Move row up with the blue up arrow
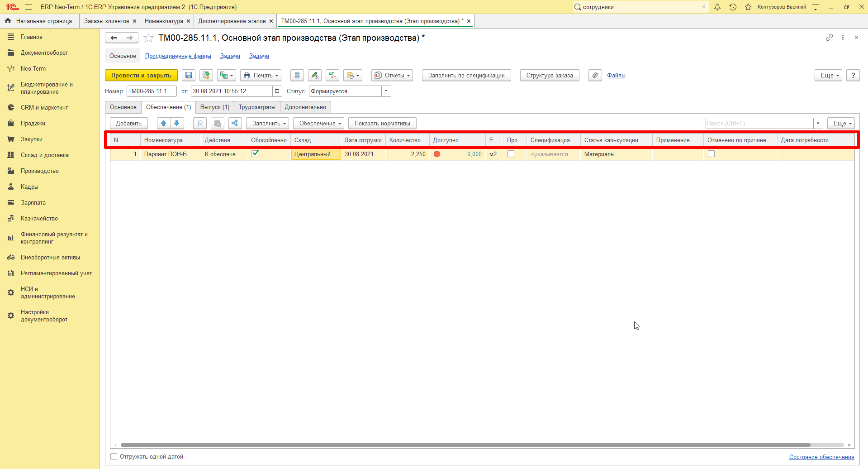This screenshot has height=469, width=868. (164, 124)
